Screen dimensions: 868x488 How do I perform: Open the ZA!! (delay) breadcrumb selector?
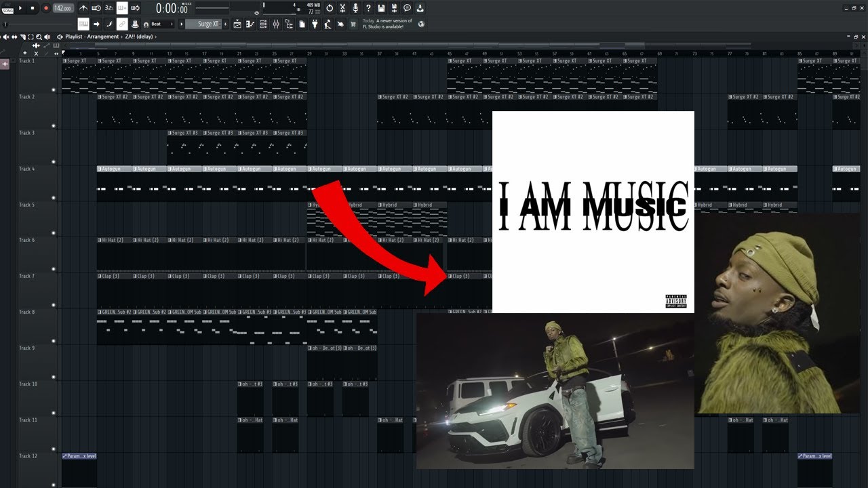click(140, 37)
